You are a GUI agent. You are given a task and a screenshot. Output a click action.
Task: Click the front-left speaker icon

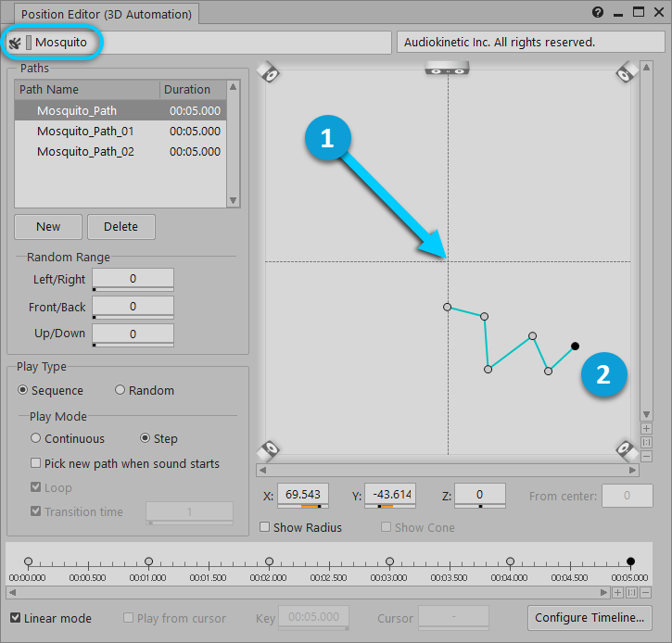click(x=269, y=71)
